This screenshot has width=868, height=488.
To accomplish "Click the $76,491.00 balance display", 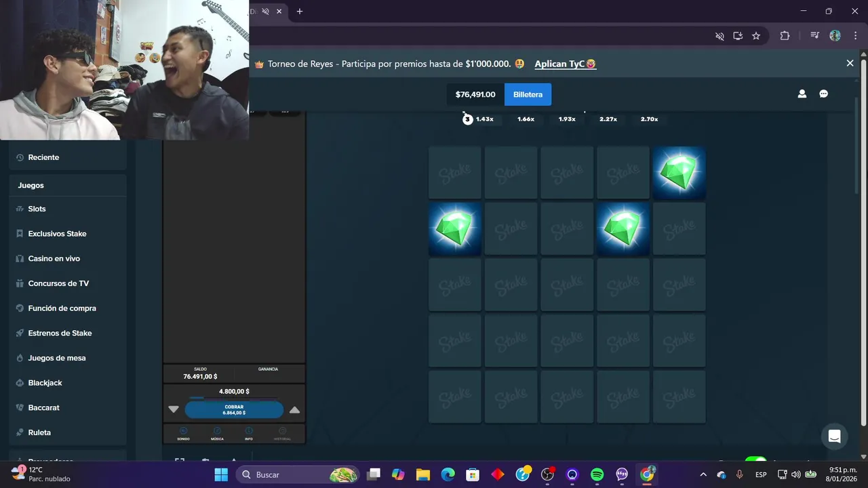I will pos(475,94).
